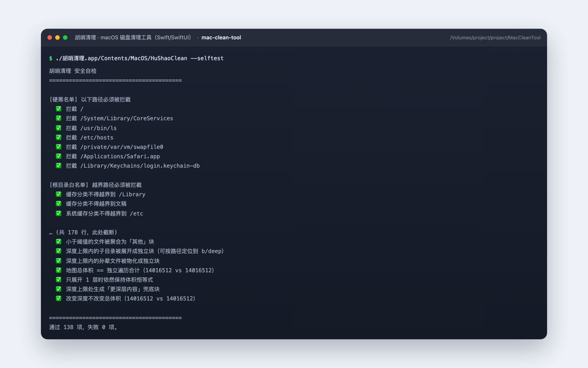Click the green check beside 系统缓存分类不得越界到 /etc

[x=58, y=213]
